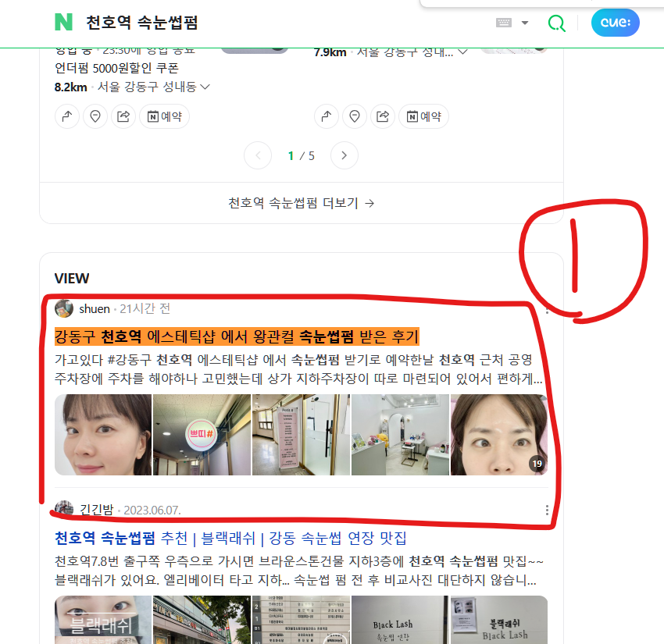Open more options for the shuen post

pos(547,311)
